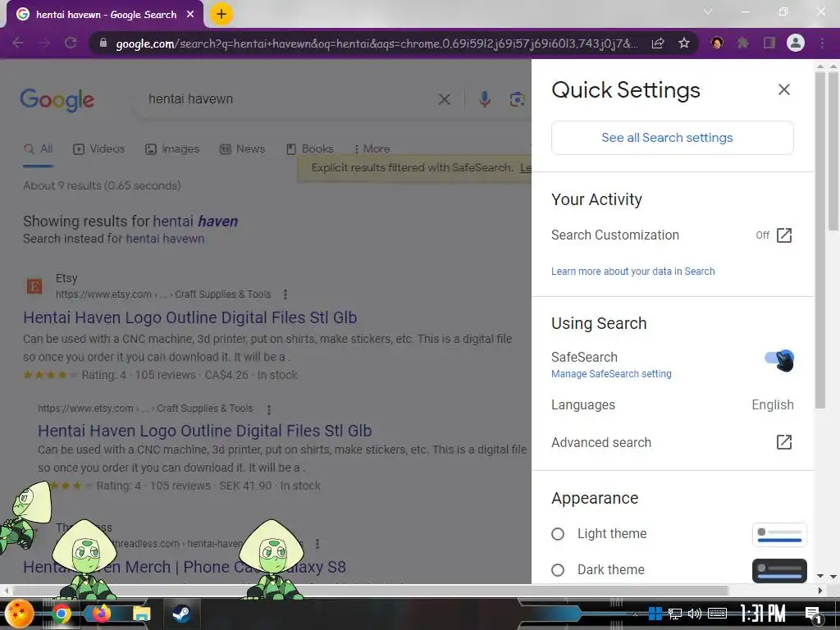Go back to previous page
The width and height of the screenshot is (840, 630).
pyautogui.click(x=18, y=43)
